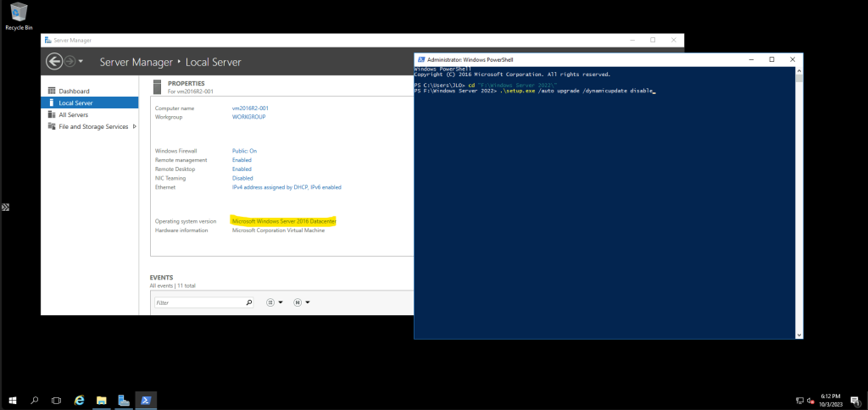Maximize the Server Manager window

tap(653, 40)
